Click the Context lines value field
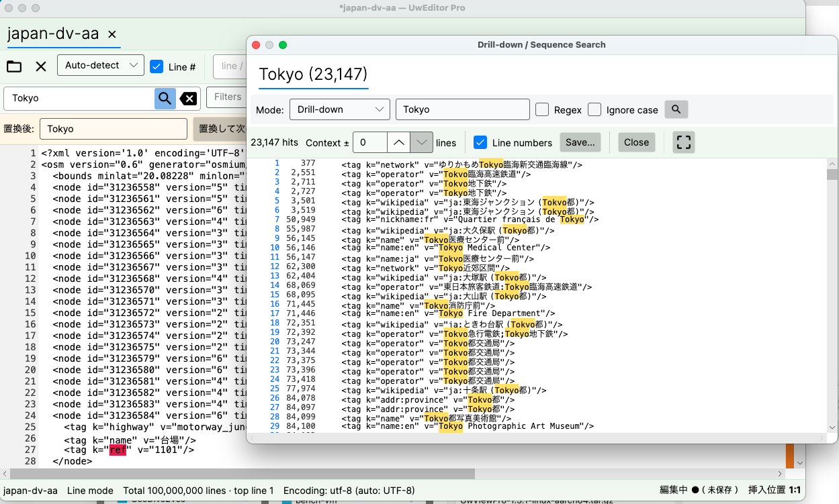 370,142
